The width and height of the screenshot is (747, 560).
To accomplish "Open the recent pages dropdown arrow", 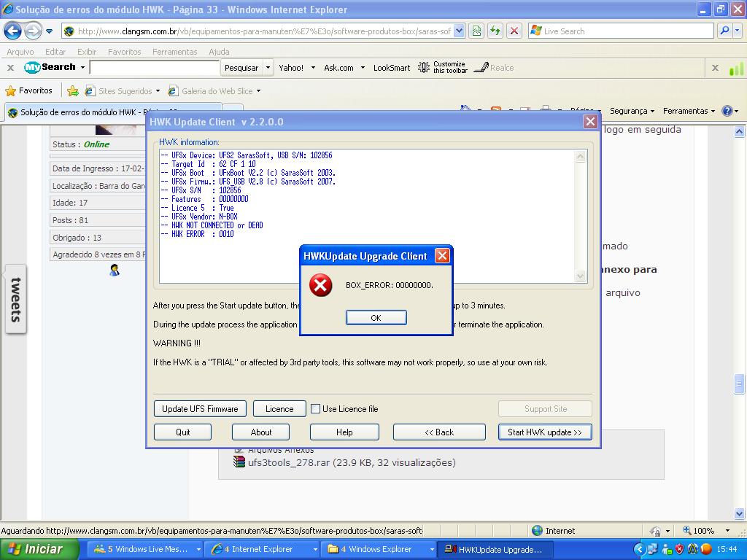I will click(x=49, y=31).
